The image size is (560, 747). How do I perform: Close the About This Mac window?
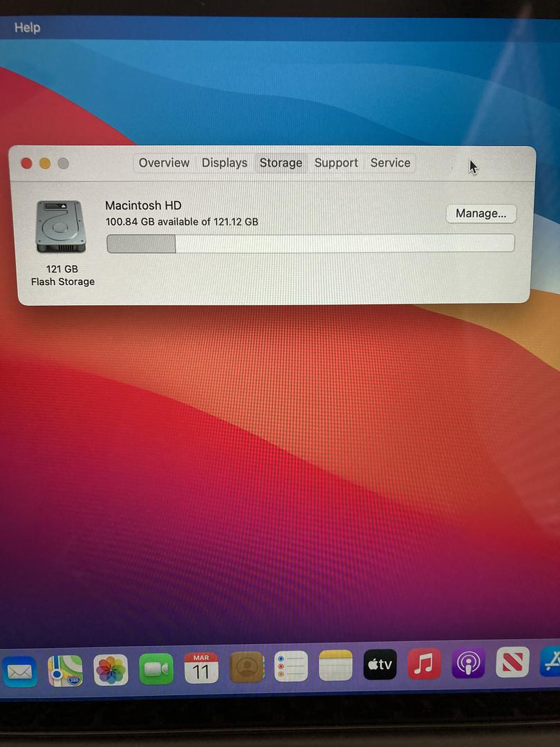coord(27,163)
